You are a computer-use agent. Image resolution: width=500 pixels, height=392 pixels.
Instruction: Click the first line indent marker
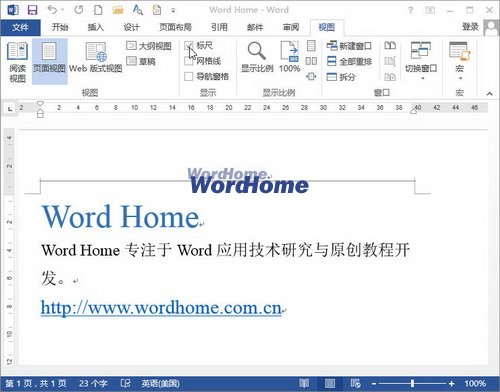pos(40,104)
